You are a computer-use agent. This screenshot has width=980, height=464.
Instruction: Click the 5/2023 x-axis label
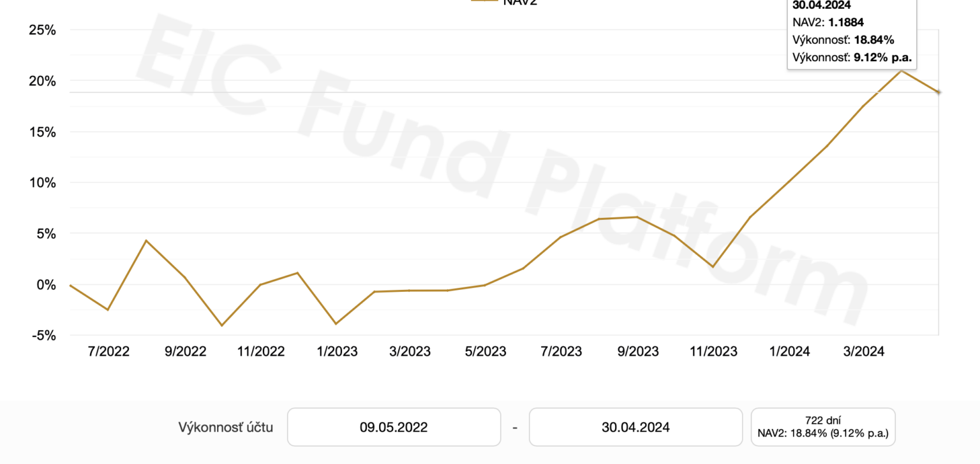(x=485, y=351)
